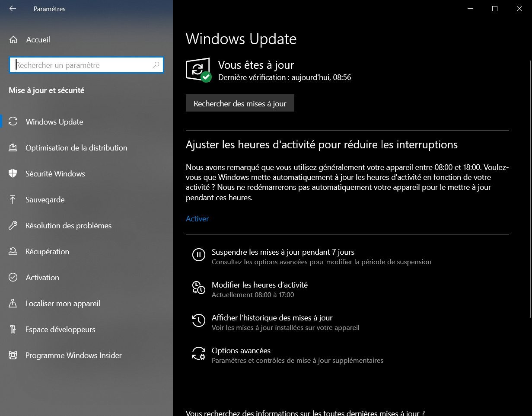This screenshot has height=416, width=532.
Task: Open the Récupération page
Action: click(86, 251)
